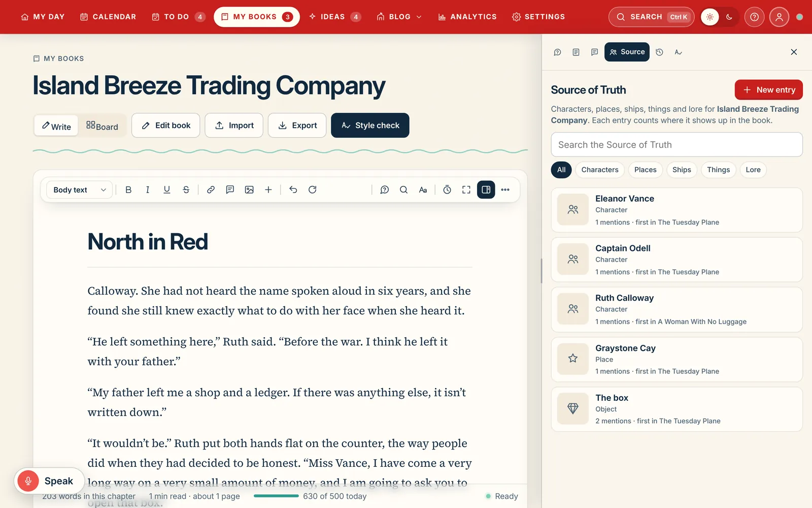Start the writing timer
Viewport: 812px width, 508px height.
click(447, 189)
